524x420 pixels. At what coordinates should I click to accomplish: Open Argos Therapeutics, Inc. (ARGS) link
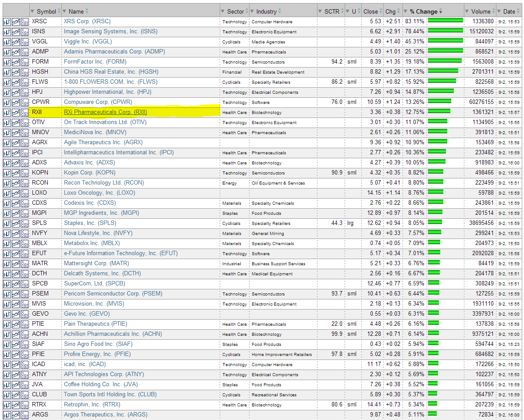coord(106,414)
